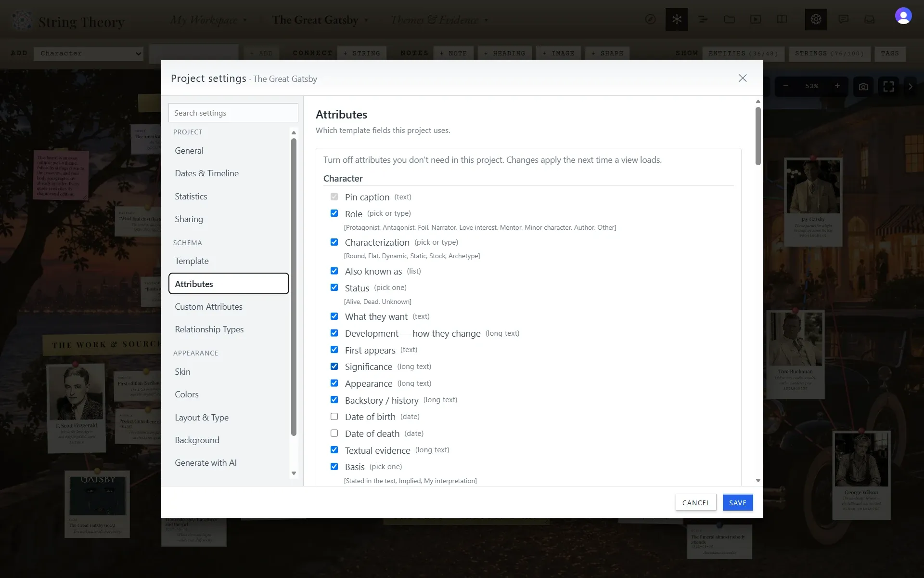Select Custom Attributes in the sidebar
924x578 pixels.
[x=229, y=307]
